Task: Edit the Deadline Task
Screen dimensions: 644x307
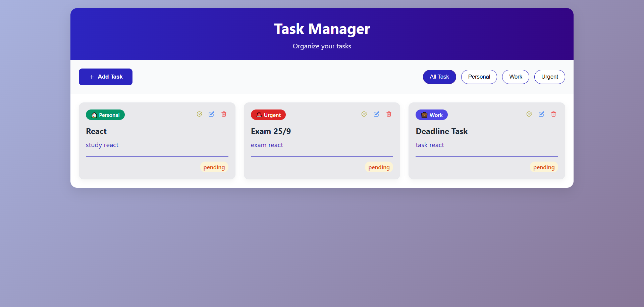Action: (x=541, y=114)
